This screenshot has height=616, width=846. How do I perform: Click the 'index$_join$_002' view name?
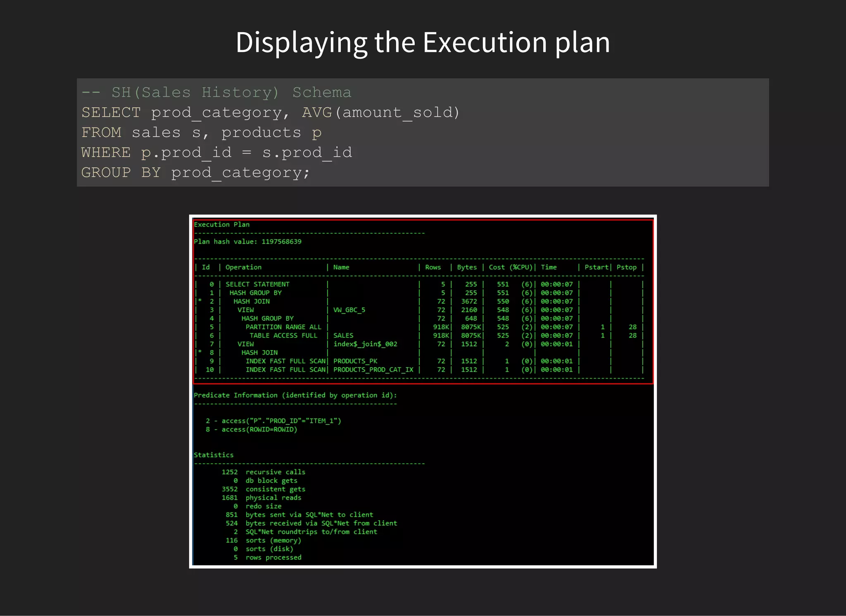[365, 344]
